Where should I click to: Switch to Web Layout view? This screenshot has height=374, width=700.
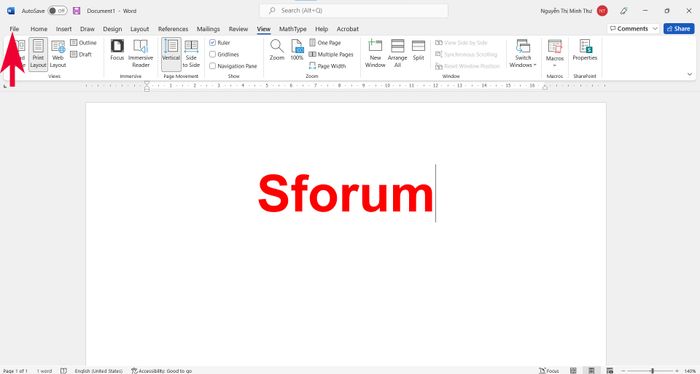58,54
